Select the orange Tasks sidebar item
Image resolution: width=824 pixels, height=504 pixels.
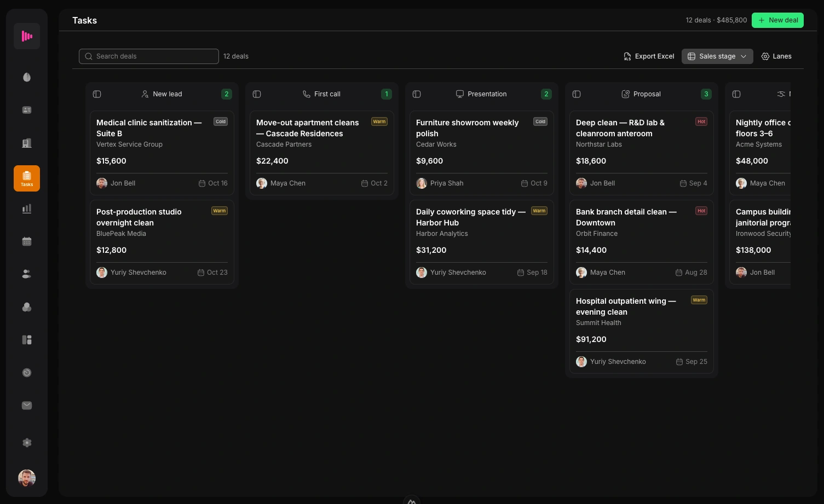[x=27, y=178]
